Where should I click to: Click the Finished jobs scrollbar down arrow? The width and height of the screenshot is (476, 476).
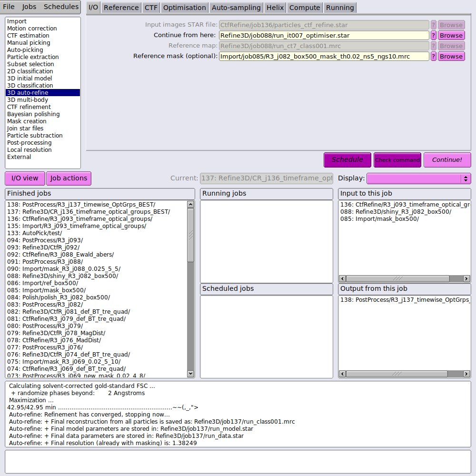coord(191,374)
